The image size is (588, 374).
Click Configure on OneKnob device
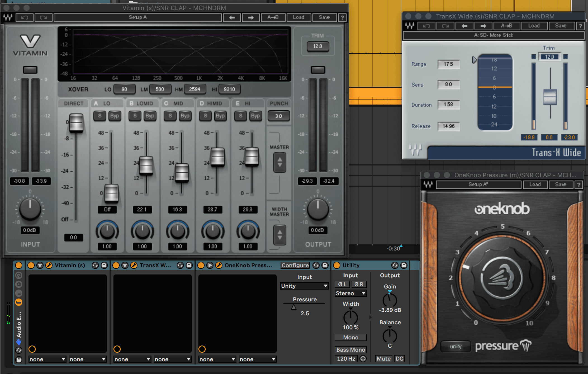295,265
